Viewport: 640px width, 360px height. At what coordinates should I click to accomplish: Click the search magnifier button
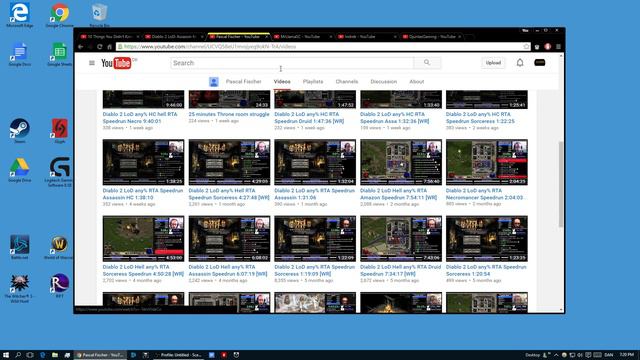point(427,63)
